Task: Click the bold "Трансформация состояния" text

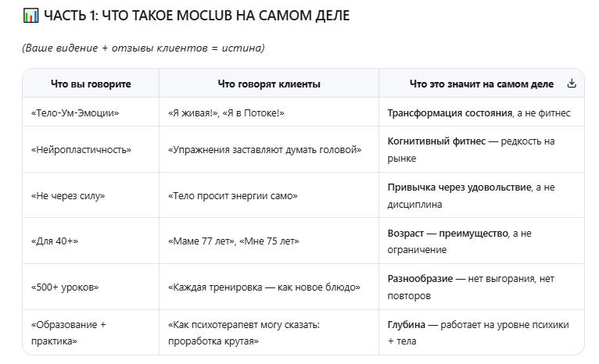Action: 450,113
